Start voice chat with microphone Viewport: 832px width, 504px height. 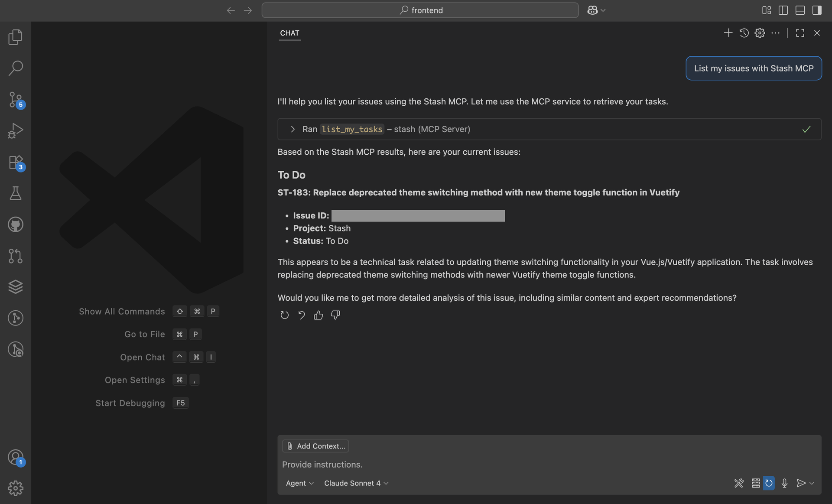[784, 483]
